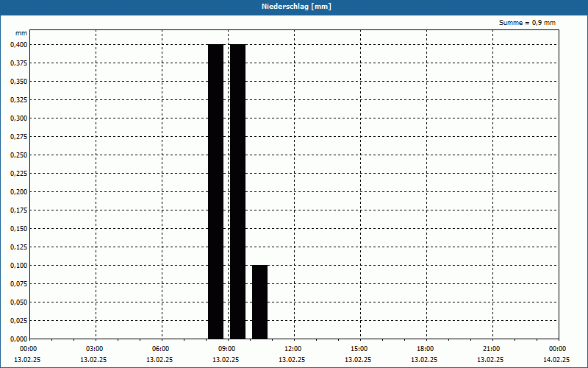Click the 0,375 y-axis value

pos(19,63)
